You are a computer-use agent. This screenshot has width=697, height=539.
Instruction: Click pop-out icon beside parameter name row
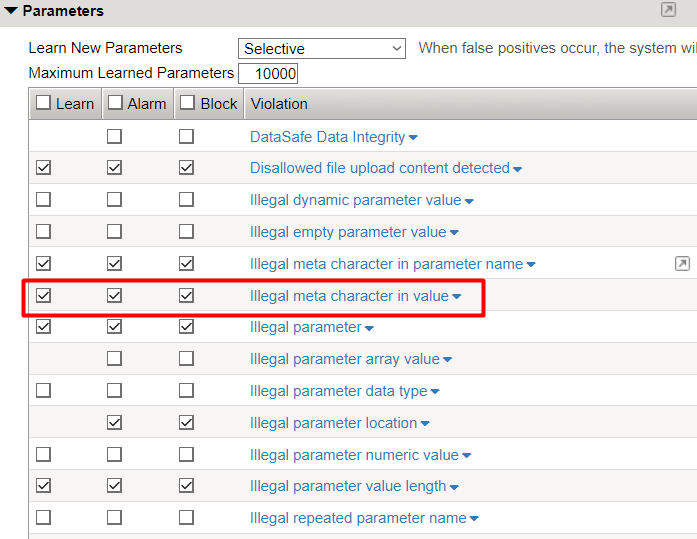pos(682,264)
